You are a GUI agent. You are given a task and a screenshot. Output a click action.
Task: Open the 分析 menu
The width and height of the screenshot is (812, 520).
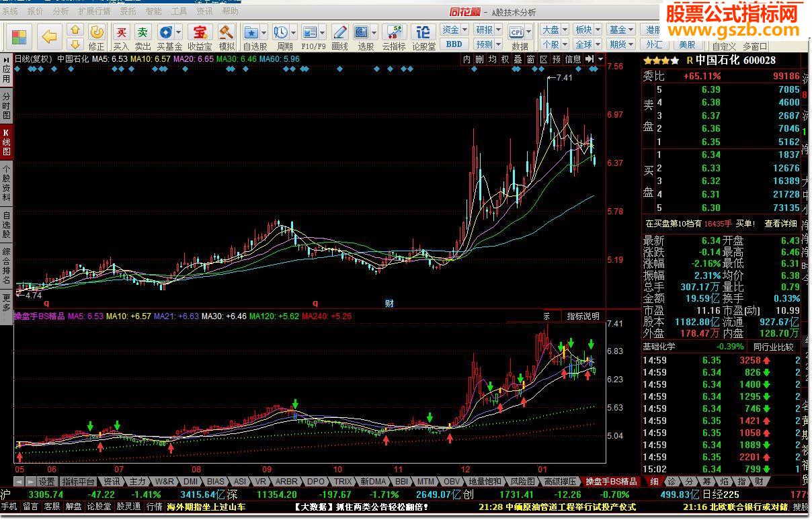click(x=60, y=11)
